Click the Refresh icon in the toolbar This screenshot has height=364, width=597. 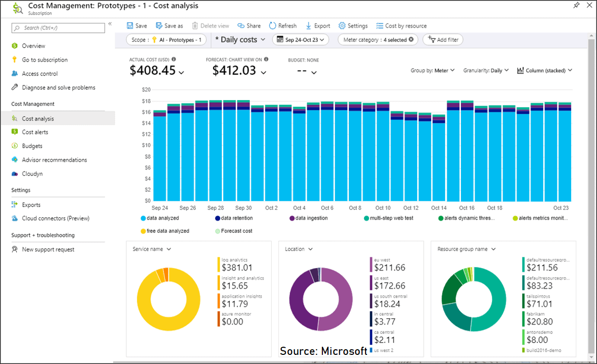(273, 25)
